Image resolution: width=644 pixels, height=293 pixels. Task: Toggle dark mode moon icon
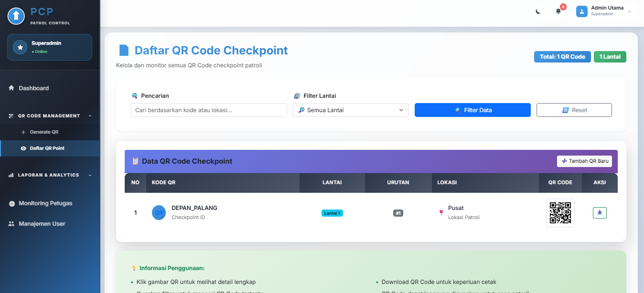(x=538, y=11)
